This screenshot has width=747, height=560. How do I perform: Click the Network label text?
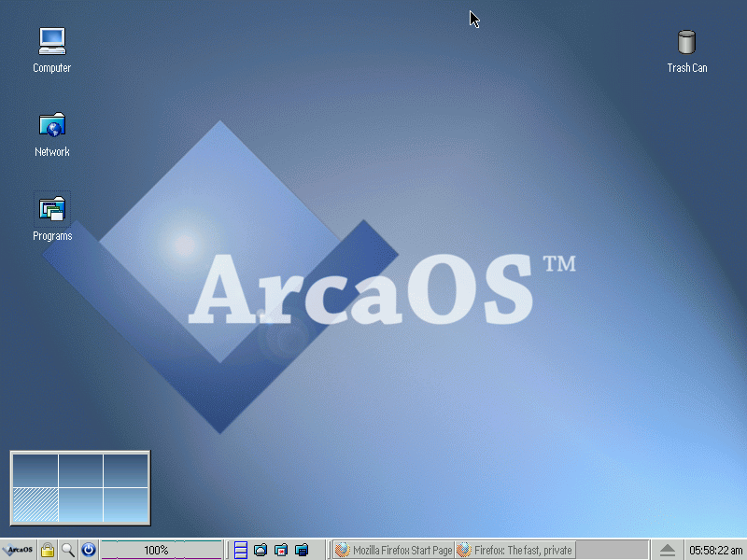[52, 152]
